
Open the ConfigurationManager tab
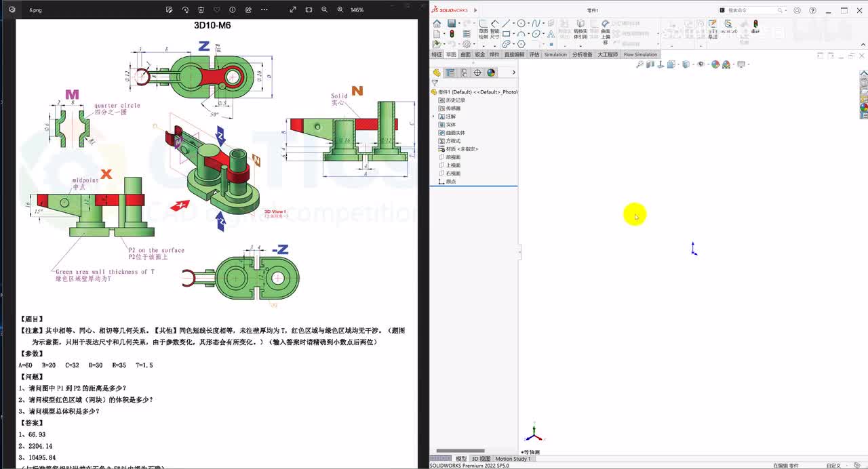point(464,73)
